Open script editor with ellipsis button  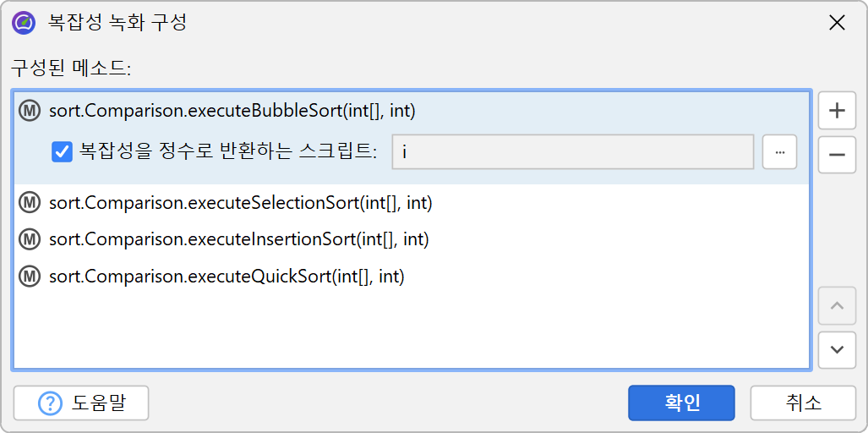click(x=779, y=152)
